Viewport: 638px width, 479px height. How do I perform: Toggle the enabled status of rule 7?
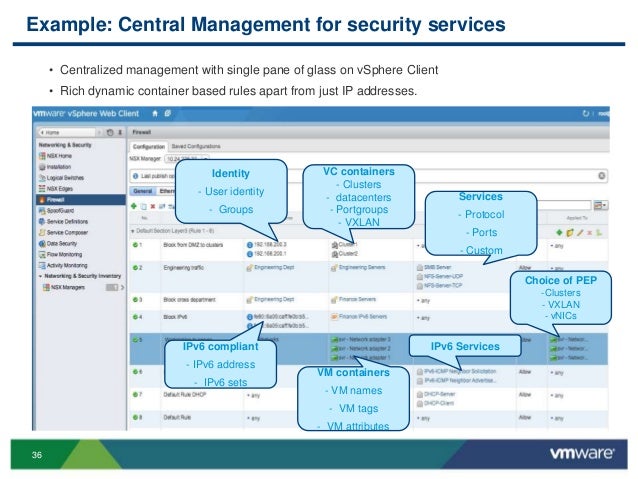[135, 395]
